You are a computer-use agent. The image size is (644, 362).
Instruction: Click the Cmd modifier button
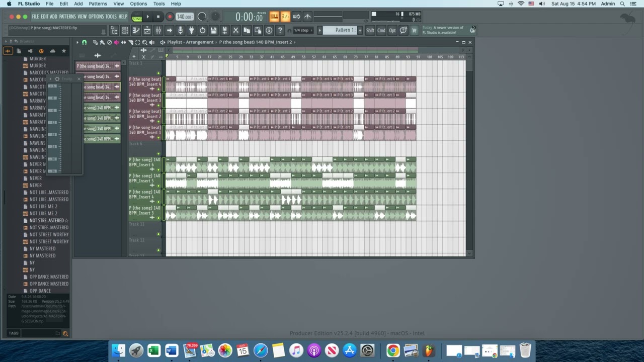pos(381,30)
